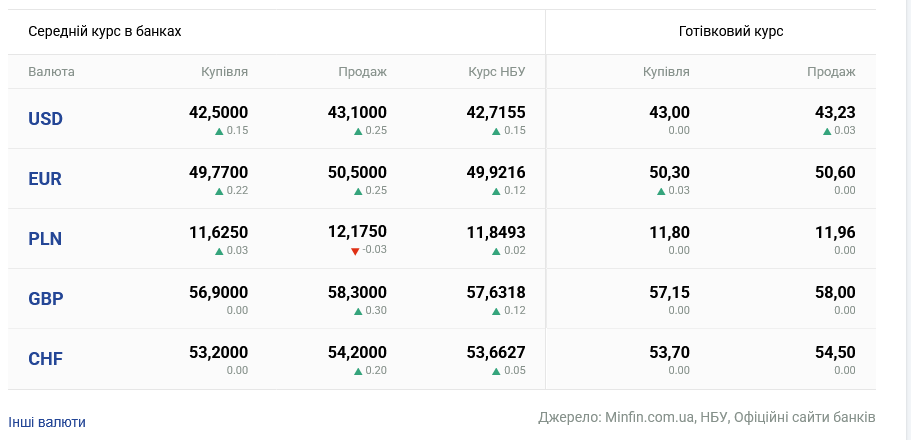Select the 'Середній курс в банках' header
Image resolution: width=911 pixels, height=440 pixels.
pyautogui.click(x=105, y=32)
